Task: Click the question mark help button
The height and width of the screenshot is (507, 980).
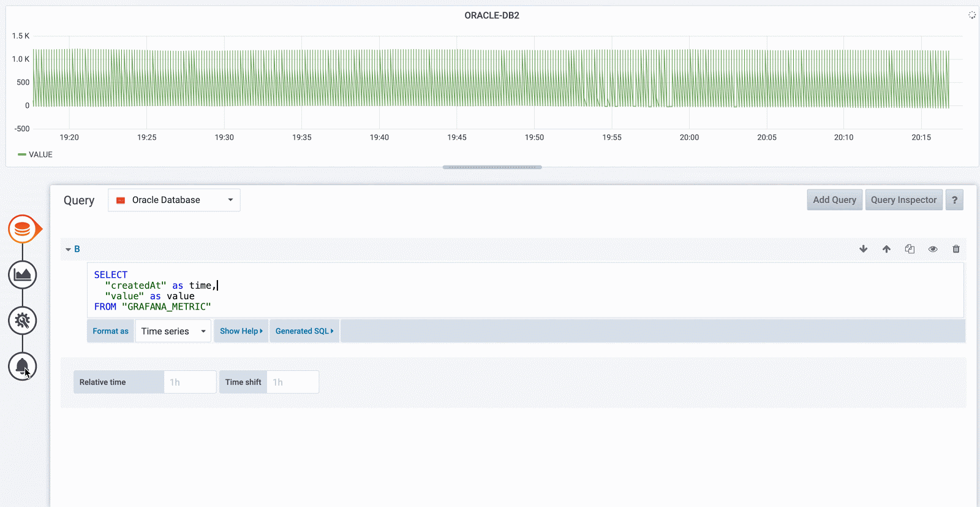Action: [954, 200]
